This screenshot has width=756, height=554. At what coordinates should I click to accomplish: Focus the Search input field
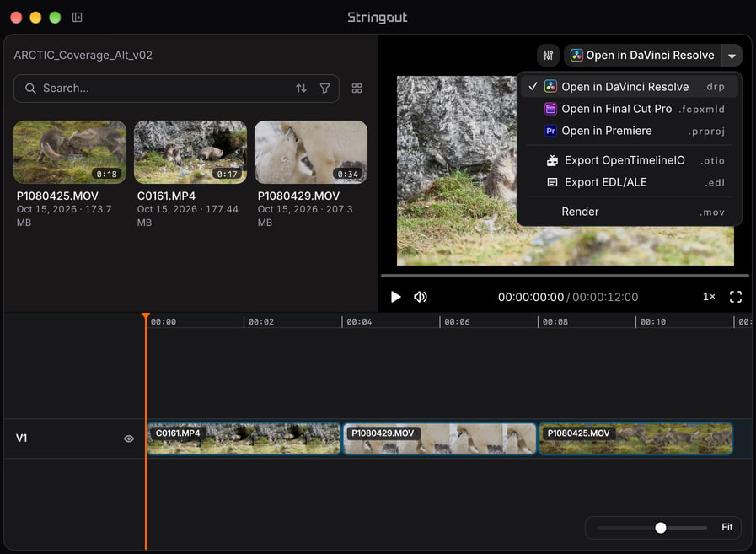pyautogui.click(x=176, y=89)
